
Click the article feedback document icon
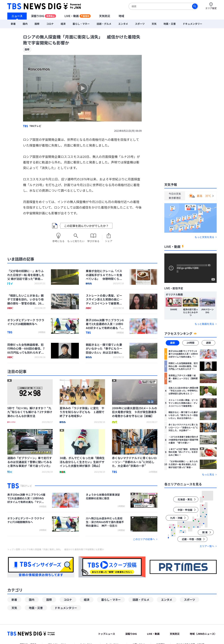click(x=55, y=226)
